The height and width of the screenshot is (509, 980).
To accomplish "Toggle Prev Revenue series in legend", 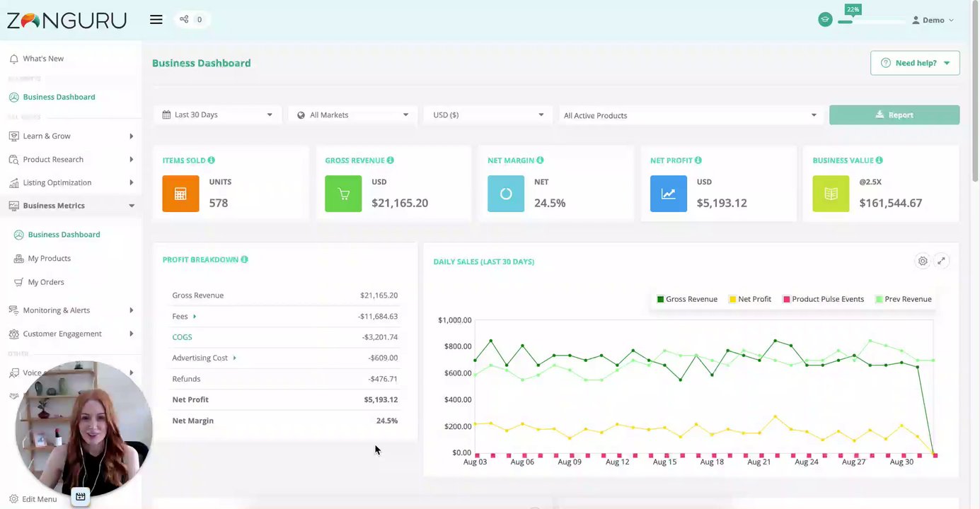I will [x=904, y=299].
